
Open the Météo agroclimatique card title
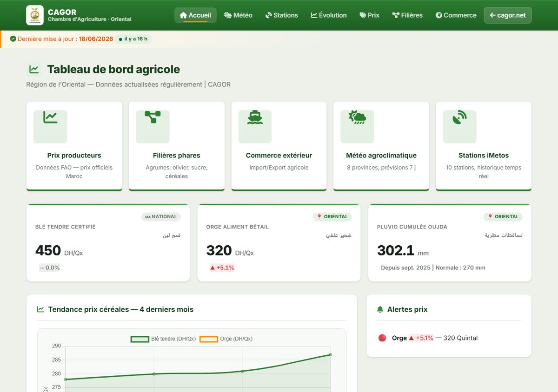(x=381, y=156)
